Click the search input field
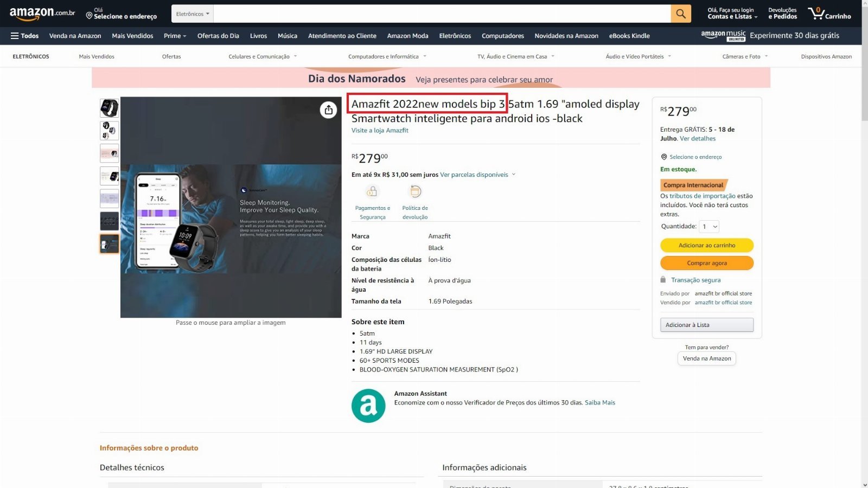 click(442, 14)
